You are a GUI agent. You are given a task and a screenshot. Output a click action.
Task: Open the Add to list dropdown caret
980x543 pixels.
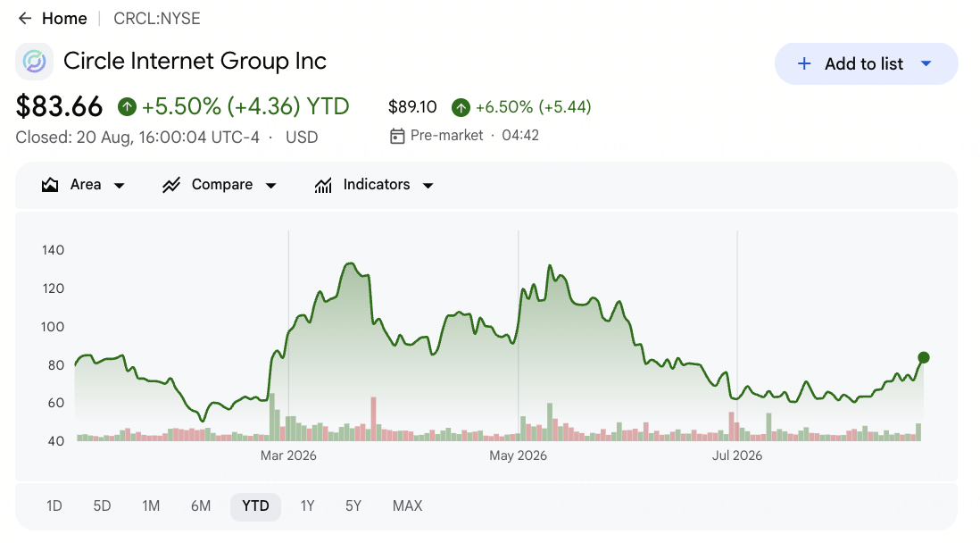click(926, 63)
